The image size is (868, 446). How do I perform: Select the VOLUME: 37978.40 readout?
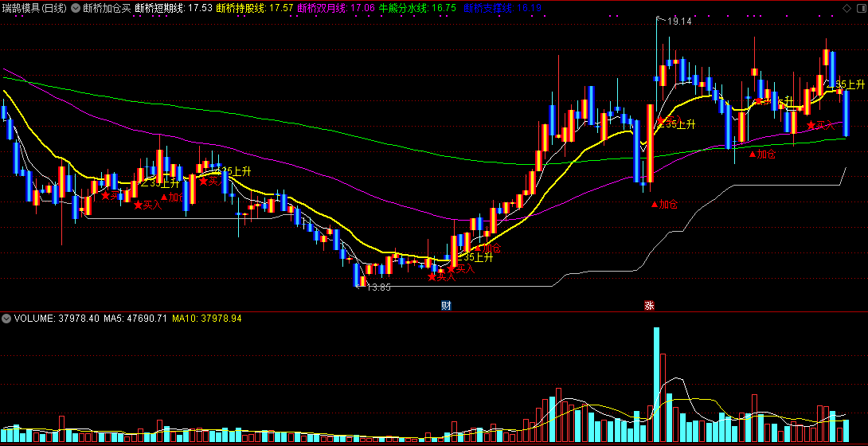[57, 319]
